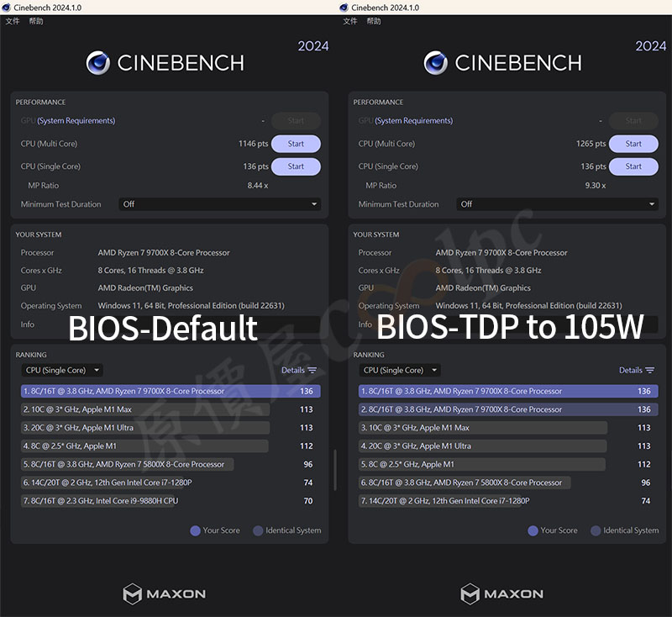Click the Info field in the right window
This screenshot has height=617, width=672.
[547, 324]
